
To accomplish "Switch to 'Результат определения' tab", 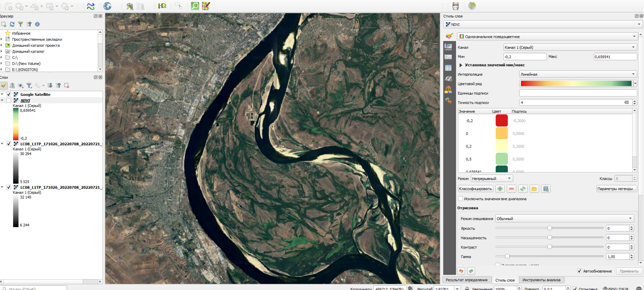I will click(x=466, y=280).
